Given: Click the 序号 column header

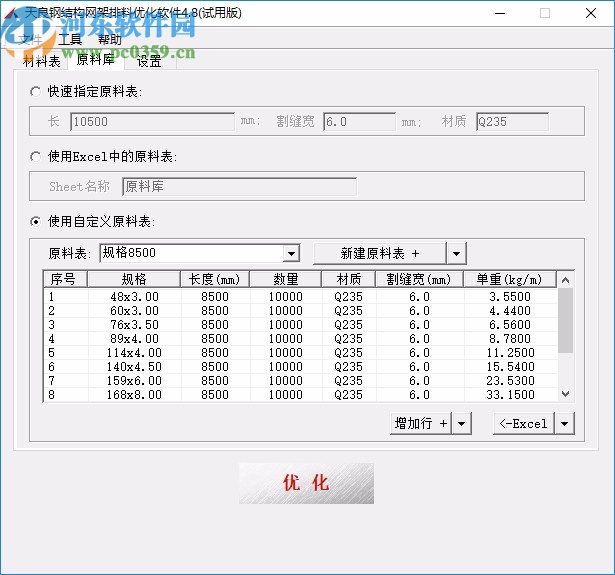Looking at the screenshot, I should [x=65, y=279].
